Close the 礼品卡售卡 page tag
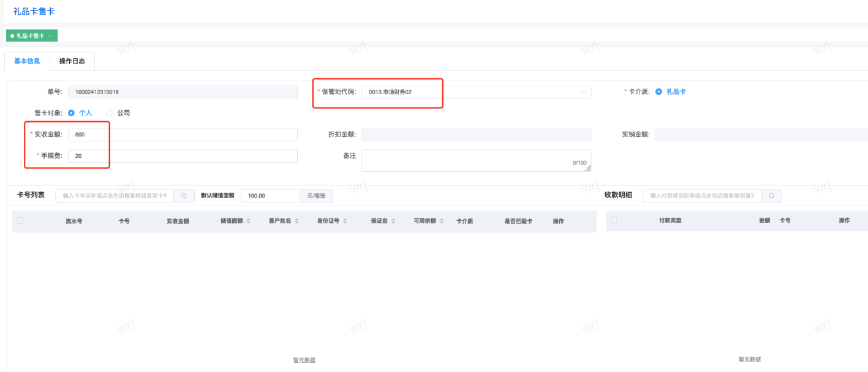Screen dimensions: 868x372 pos(50,36)
